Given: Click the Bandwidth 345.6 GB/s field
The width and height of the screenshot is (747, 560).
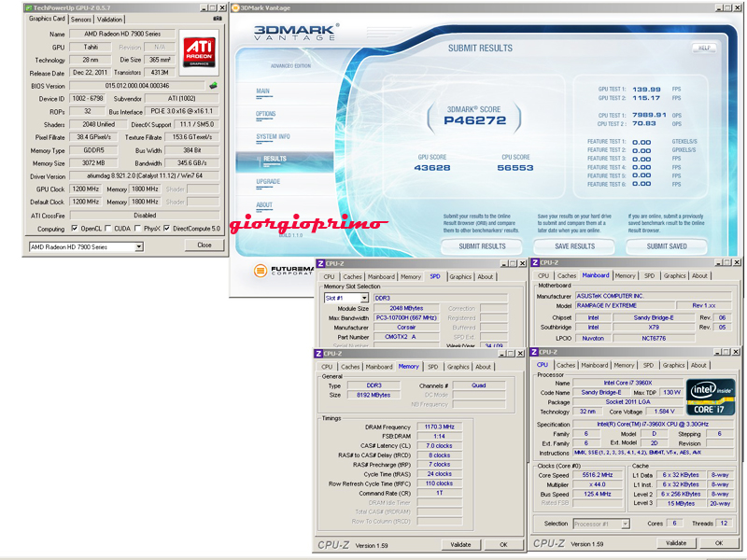Looking at the screenshot, I should pyautogui.click(x=191, y=163).
